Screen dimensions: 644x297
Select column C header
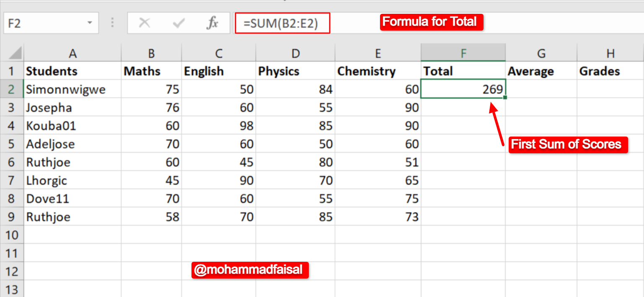pos(219,53)
